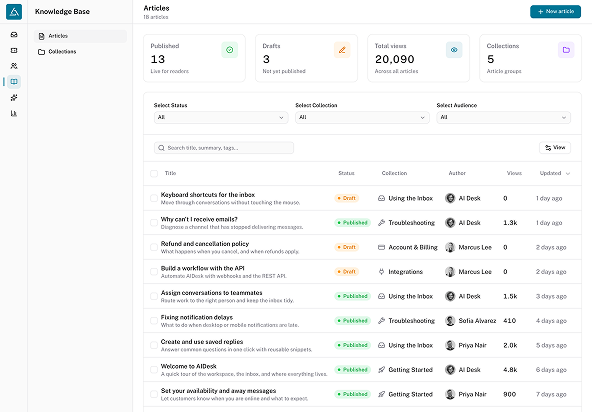This screenshot has width=592, height=412.
Task: Click the AIDesk logo icon
Action: (14, 12)
